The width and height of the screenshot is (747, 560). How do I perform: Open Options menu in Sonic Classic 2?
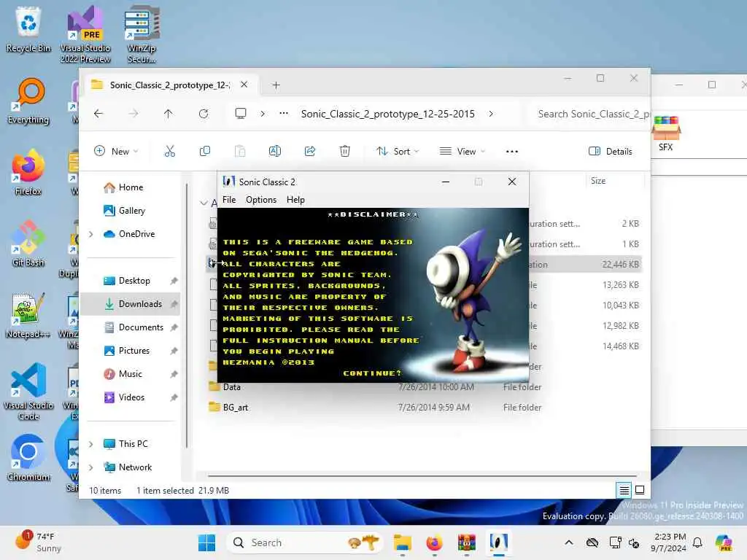261,200
